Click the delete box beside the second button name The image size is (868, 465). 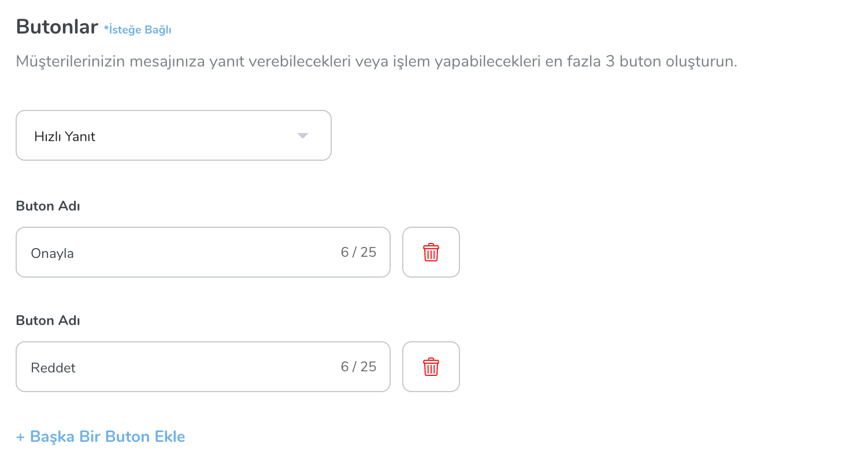(x=431, y=367)
